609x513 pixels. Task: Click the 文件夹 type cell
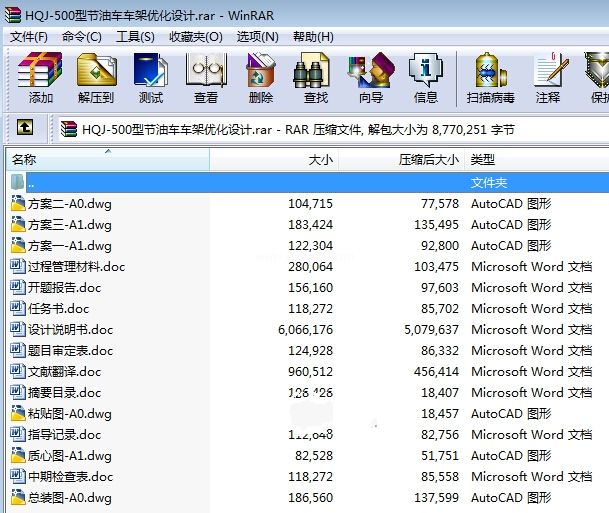(489, 183)
